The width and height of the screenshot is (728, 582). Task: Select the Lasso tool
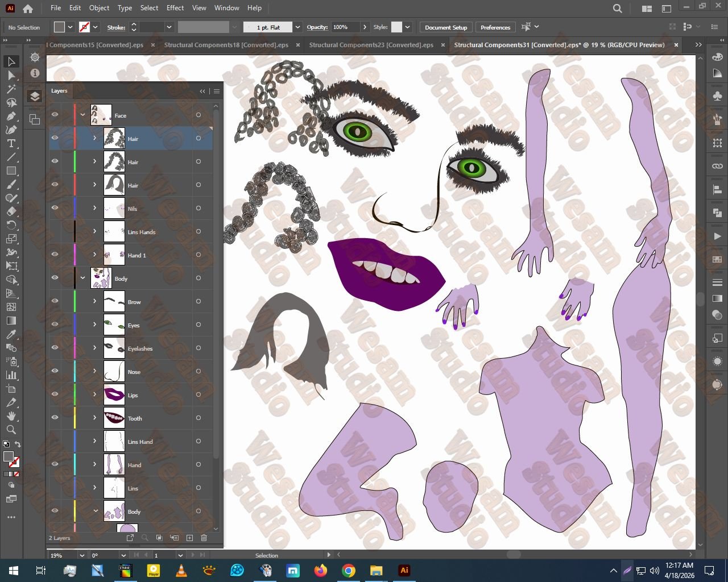pyautogui.click(x=11, y=102)
